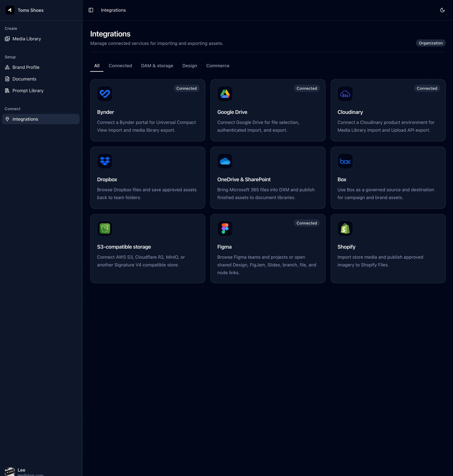Go to the Brand Profile page
This screenshot has height=476, width=453.
pyautogui.click(x=41, y=67)
